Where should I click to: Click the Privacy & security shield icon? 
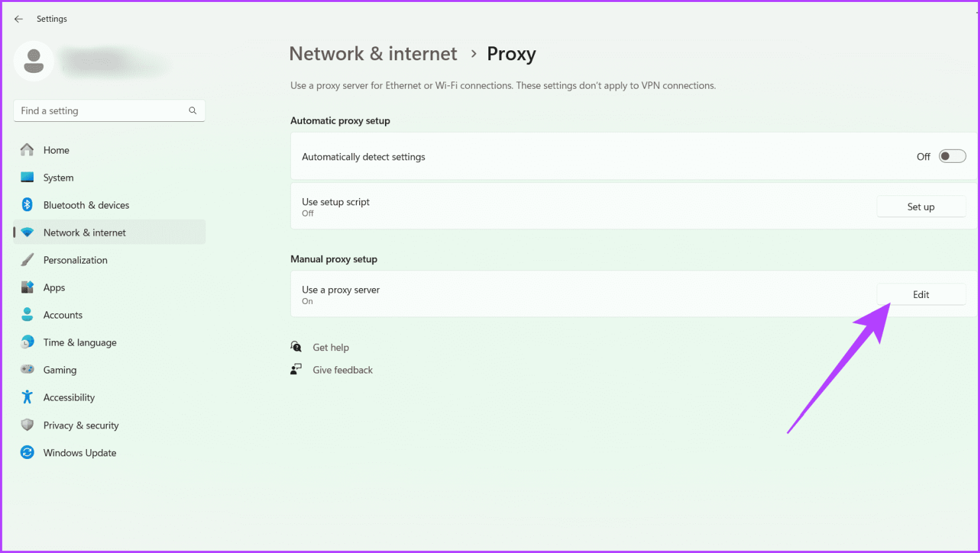[x=27, y=425]
